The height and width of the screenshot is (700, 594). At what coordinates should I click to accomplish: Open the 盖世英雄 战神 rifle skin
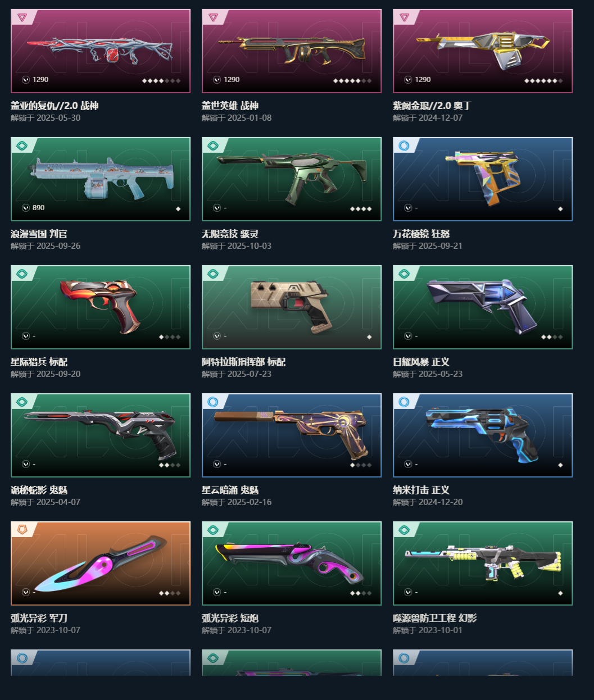click(x=292, y=51)
